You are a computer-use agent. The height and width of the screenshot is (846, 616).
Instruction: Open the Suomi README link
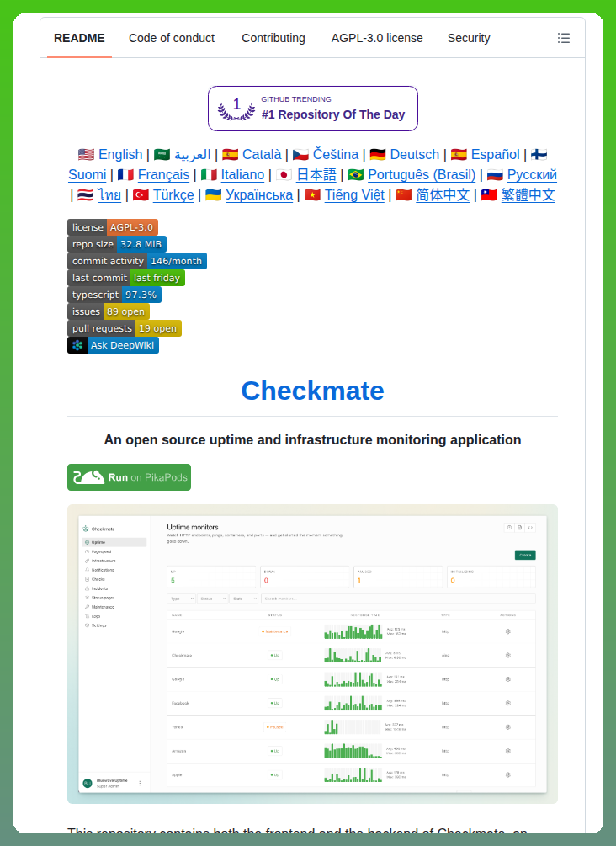coord(88,175)
